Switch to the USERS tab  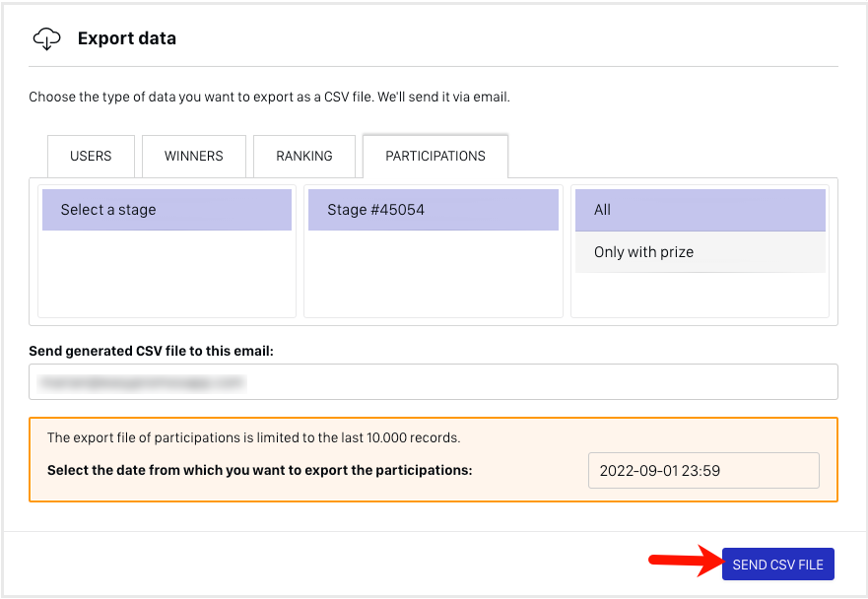(x=91, y=156)
